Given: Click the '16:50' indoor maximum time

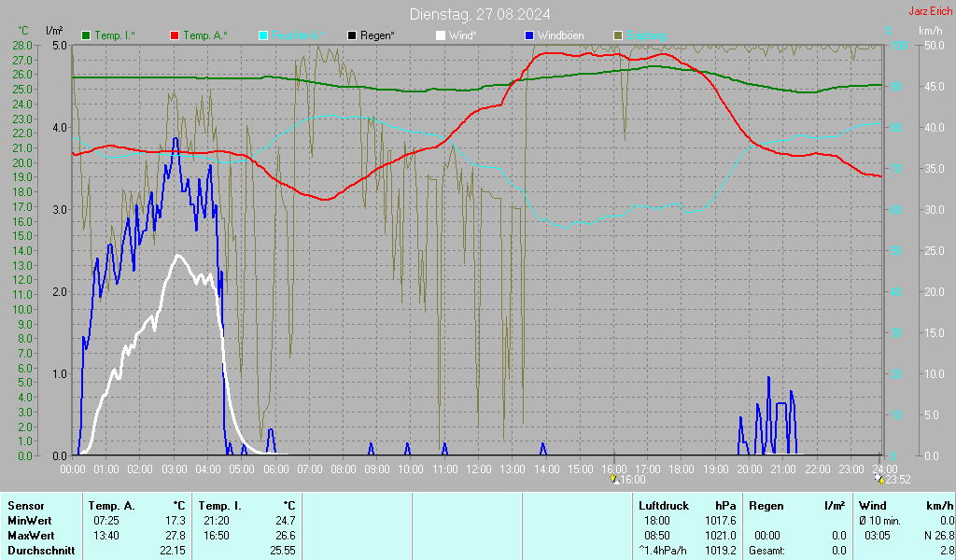Looking at the screenshot, I should (x=217, y=536).
